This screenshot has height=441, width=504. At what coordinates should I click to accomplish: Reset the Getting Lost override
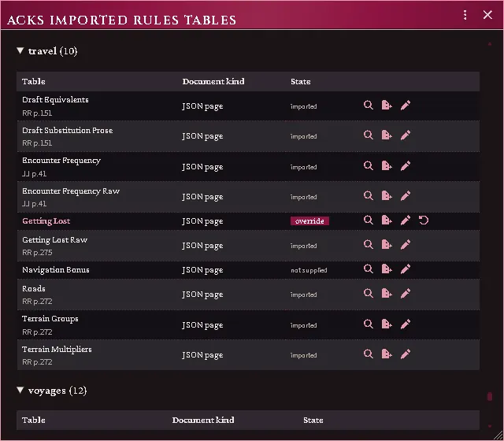(x=424, y=220)
